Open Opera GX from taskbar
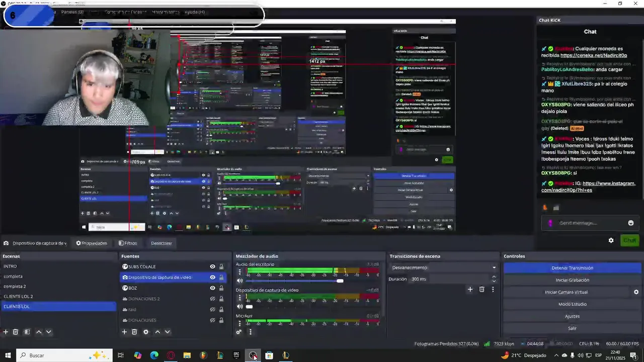This screenshot has width=644, height=362. 171,355
